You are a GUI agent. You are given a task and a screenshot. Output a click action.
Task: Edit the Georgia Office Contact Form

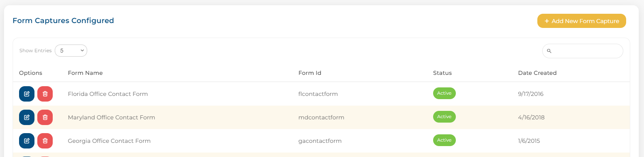click(27, 141)
